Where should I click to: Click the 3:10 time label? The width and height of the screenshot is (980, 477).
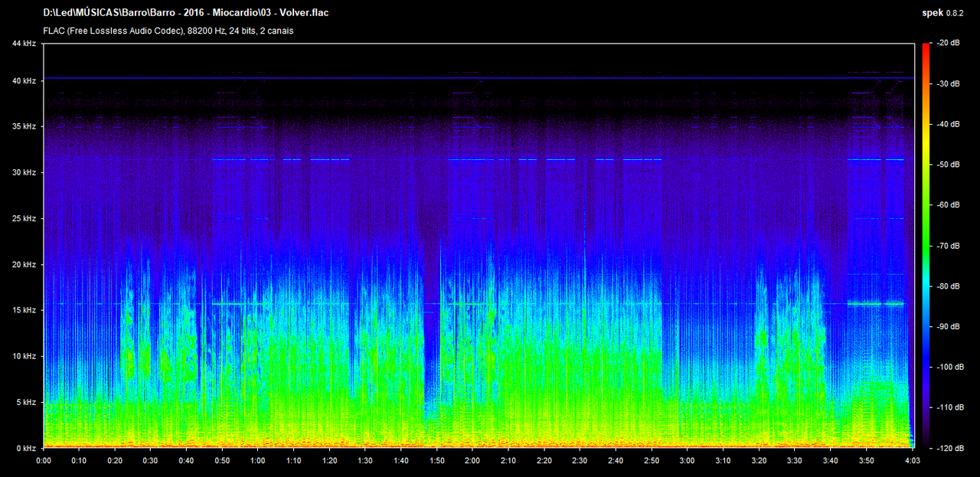[723, 461]
